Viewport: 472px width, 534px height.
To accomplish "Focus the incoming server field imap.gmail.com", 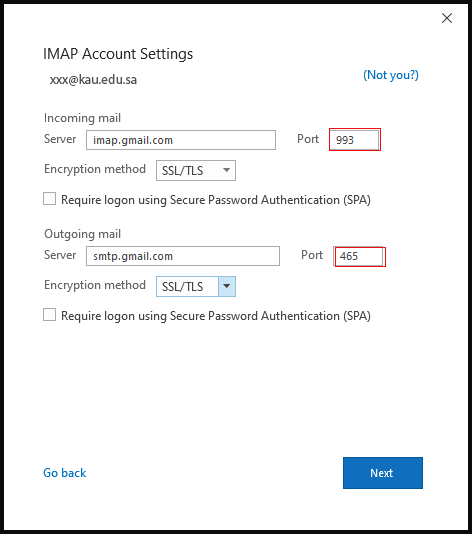I will [x=181, y=140].
